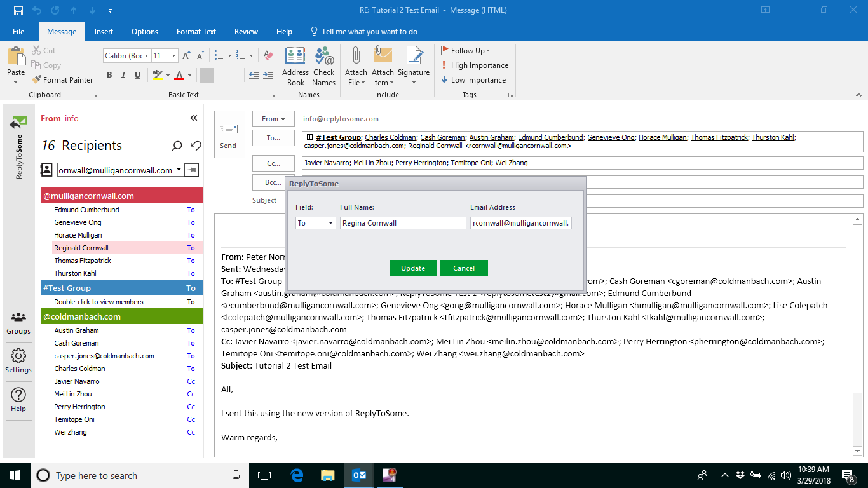Click the pin button next to the address combo
Image resolution: width=868 pixels, height=488 pixels.
[191, 170]
